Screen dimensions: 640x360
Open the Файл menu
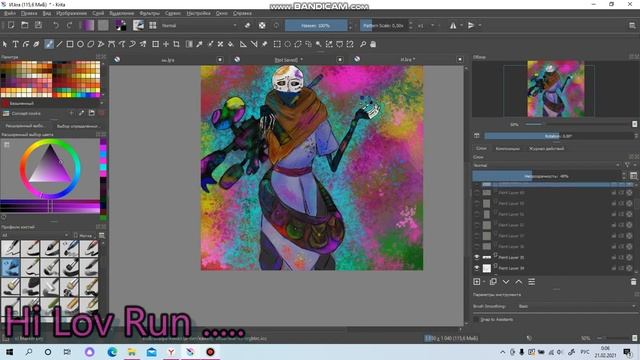point(10,13)
